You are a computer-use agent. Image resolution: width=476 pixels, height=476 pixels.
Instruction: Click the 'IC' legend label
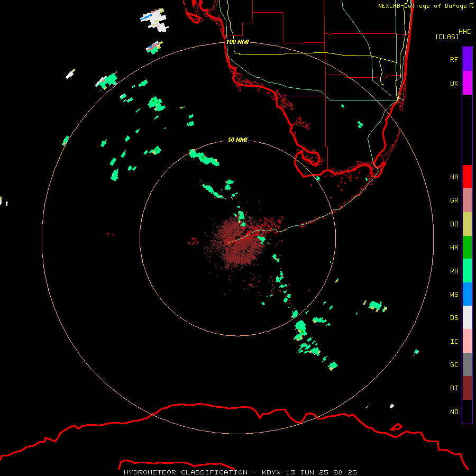tap(454, 342)
